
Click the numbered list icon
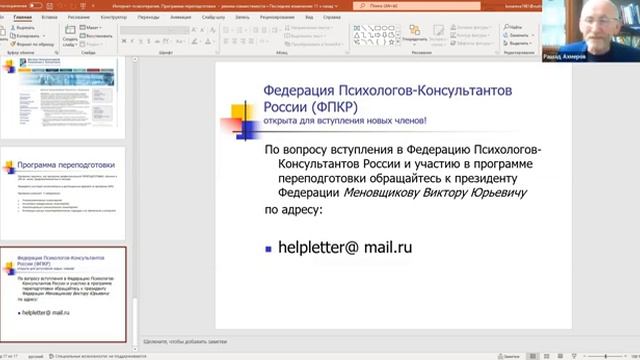(x=240, y=30)
